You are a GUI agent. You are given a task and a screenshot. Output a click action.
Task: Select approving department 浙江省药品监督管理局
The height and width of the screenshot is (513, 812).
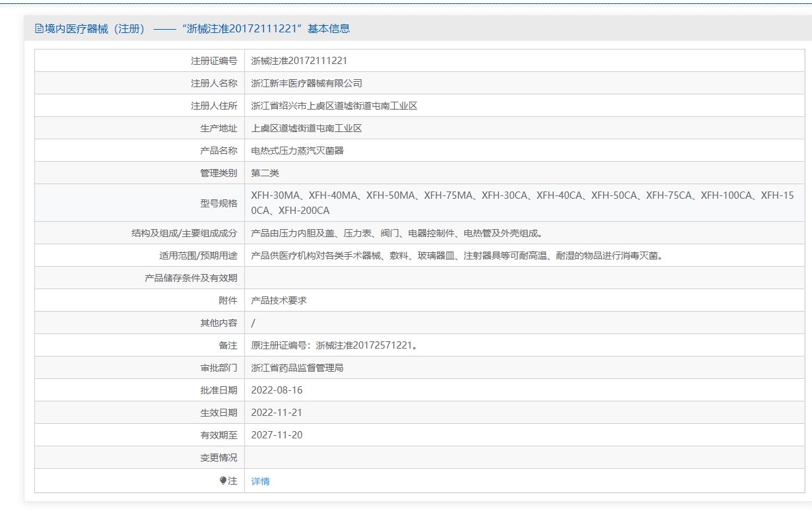tap(297, 368)
